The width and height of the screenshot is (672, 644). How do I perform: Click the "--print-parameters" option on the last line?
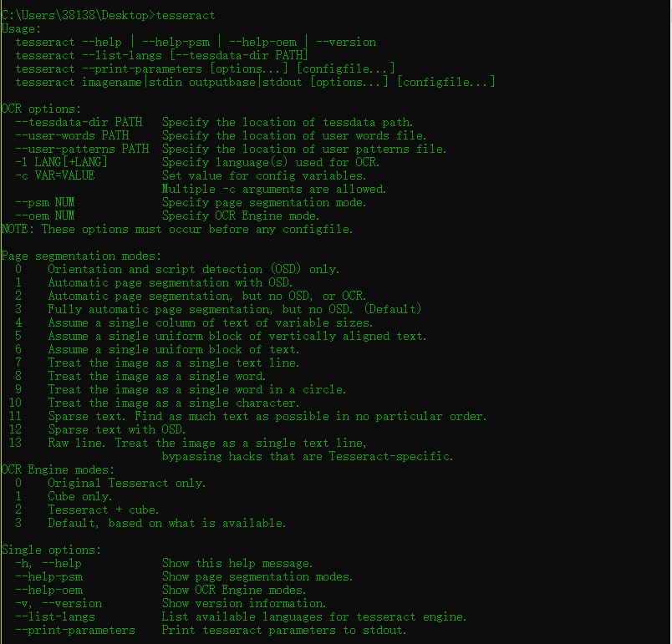[x=75, y=631]
